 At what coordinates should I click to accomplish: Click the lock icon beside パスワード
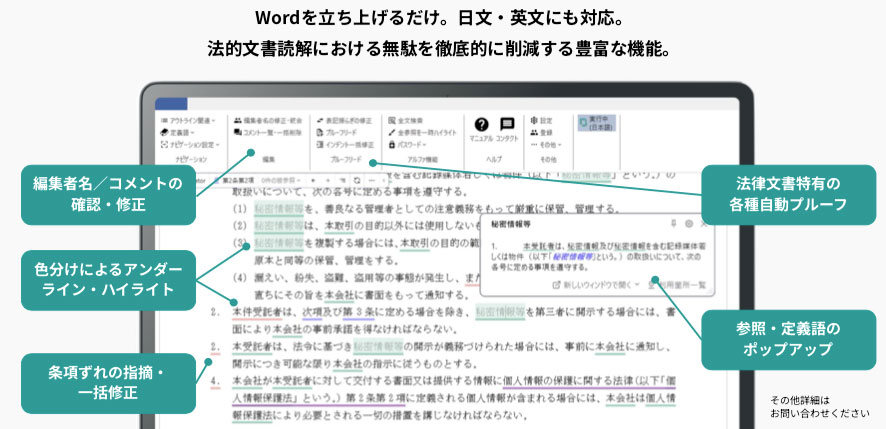click(x=392, y=144)
